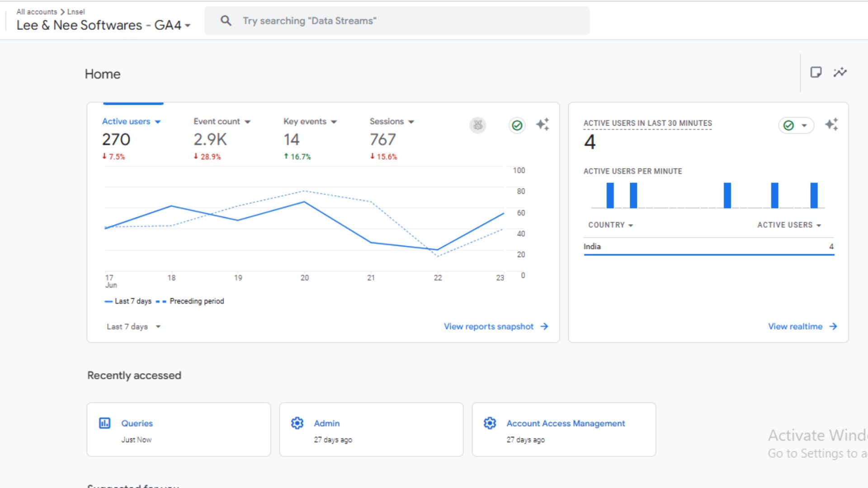The image size is (868, 488).
Task: Open the Country dimension dropdown
Action: 611,225
